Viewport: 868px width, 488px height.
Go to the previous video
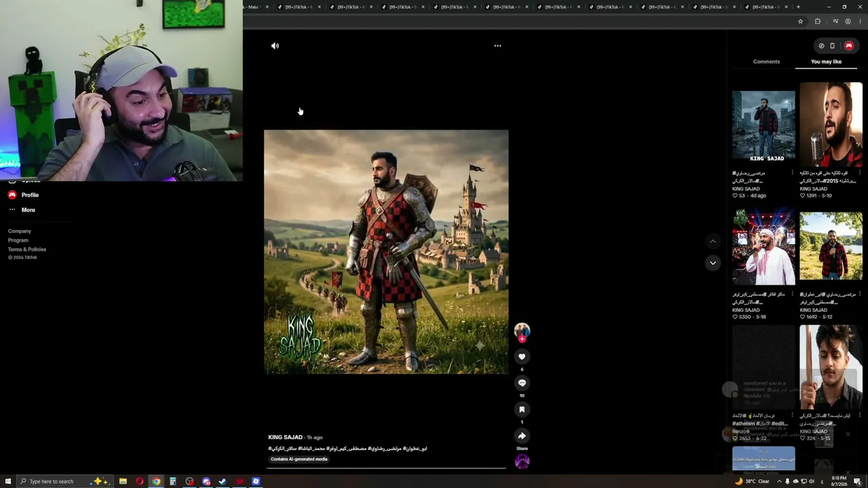point(712,241)
